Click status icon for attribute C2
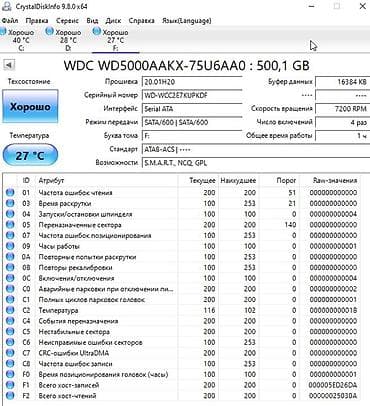Screen dimensions: 370x406 pyautogui.click(x=10, y=310)
